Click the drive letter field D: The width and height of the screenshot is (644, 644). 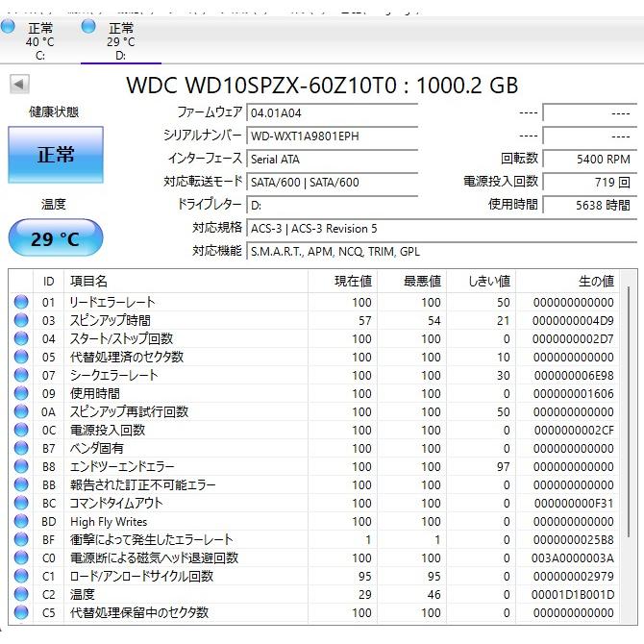click(332, 205)
